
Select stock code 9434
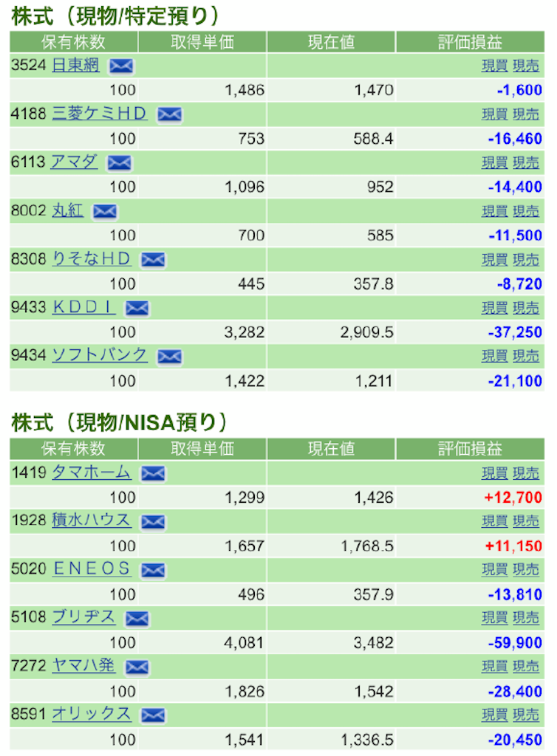coord(29,355)
